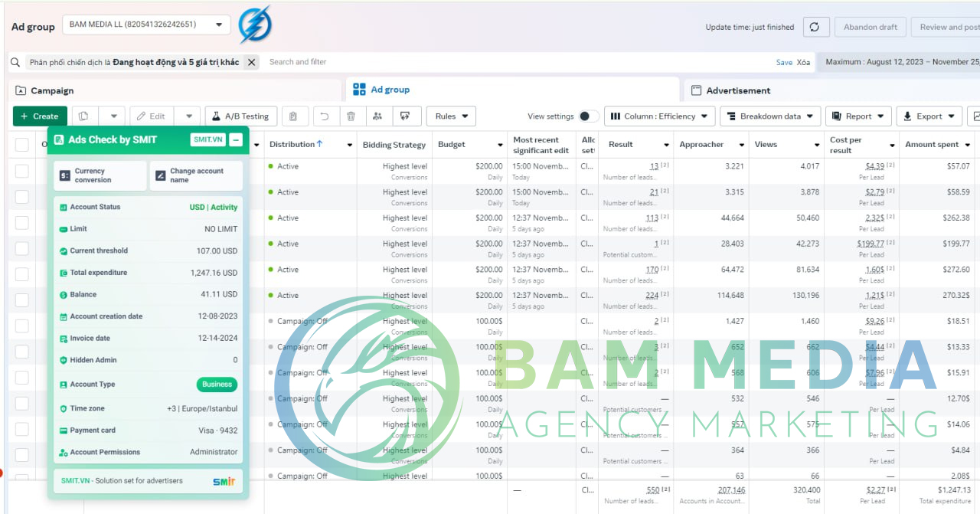
Task: Open the BAM MEDIA LL account dropdown
Action: pos(146,25)
